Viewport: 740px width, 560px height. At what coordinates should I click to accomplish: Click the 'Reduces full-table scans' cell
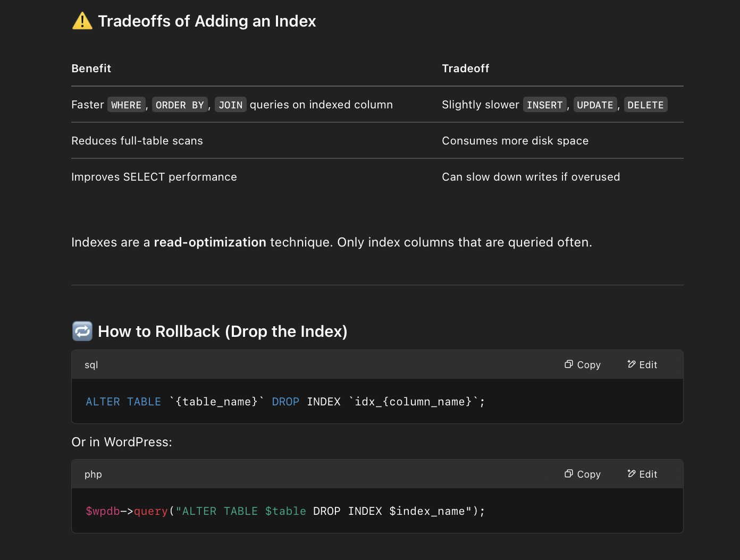[x=137, y=141]
